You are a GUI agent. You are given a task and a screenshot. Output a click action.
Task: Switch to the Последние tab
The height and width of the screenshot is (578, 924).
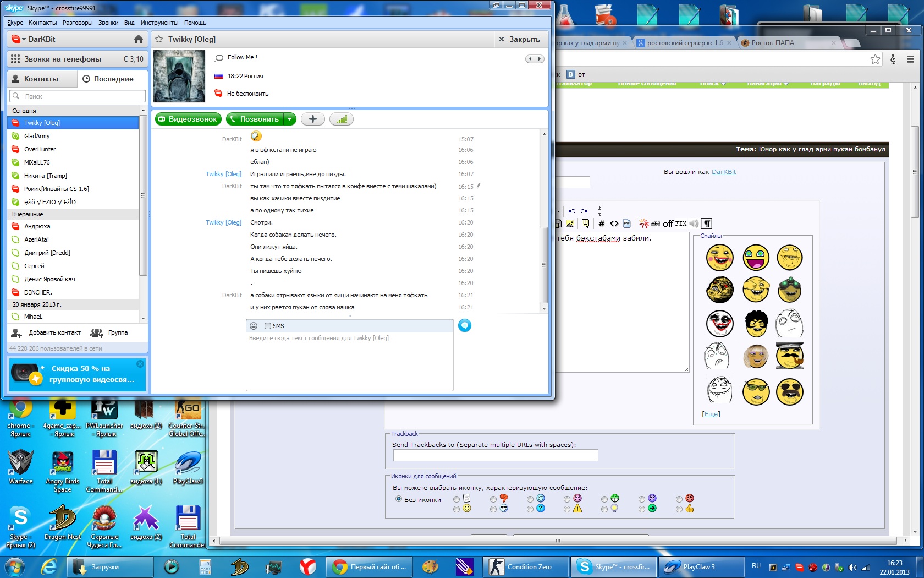coord(113,79)
